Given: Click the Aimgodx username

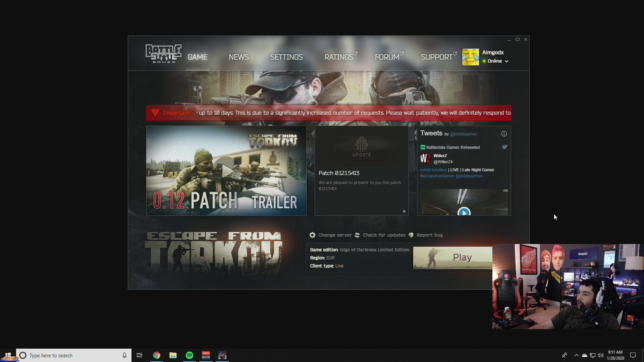Looking at the screenshot, I should tap(493, 52).
